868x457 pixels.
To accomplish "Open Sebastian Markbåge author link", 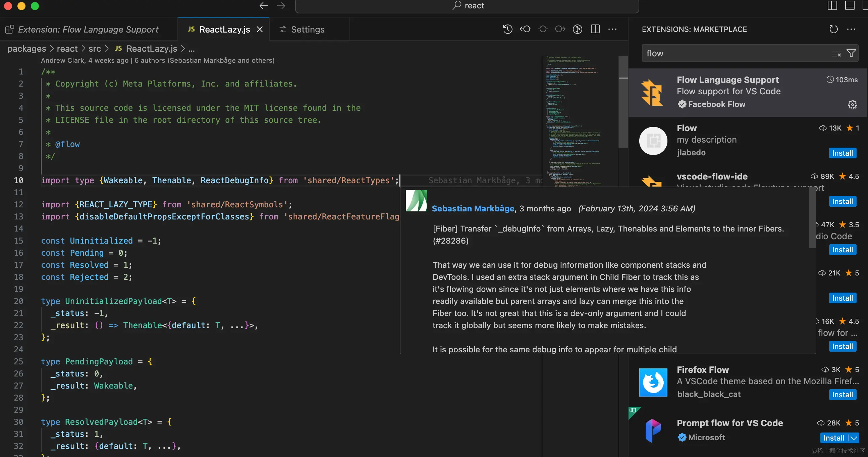I will point(473,209).
